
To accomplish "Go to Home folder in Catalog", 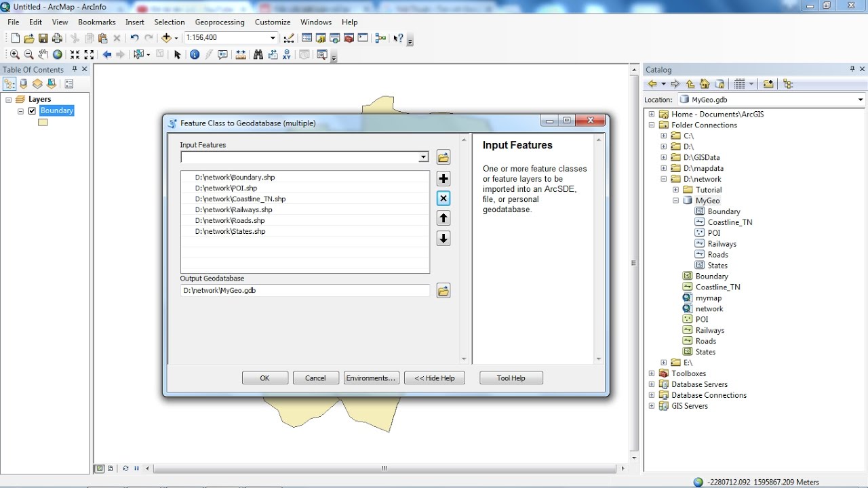I will [x=705, y=84].
